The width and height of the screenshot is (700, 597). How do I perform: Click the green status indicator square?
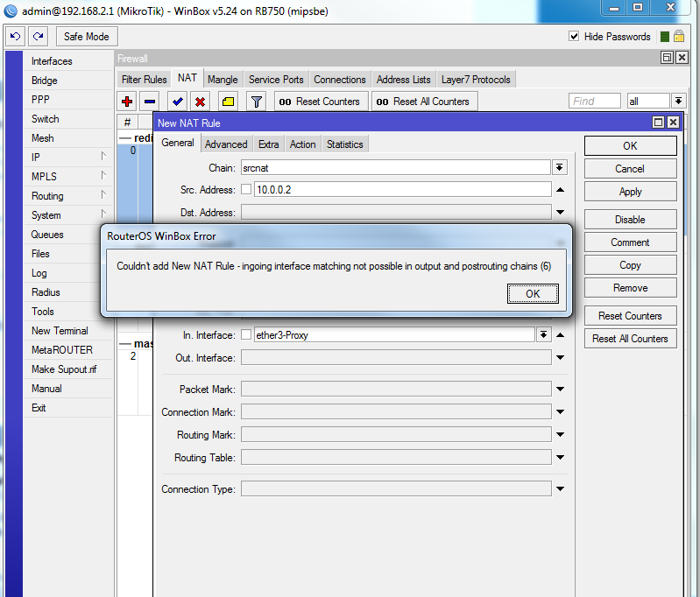(665, 37)
